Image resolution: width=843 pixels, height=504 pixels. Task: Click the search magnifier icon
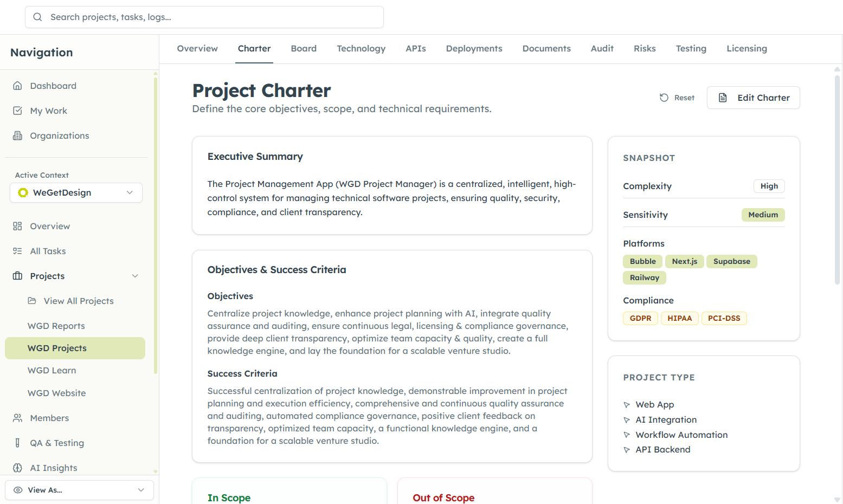click(37, 17)
